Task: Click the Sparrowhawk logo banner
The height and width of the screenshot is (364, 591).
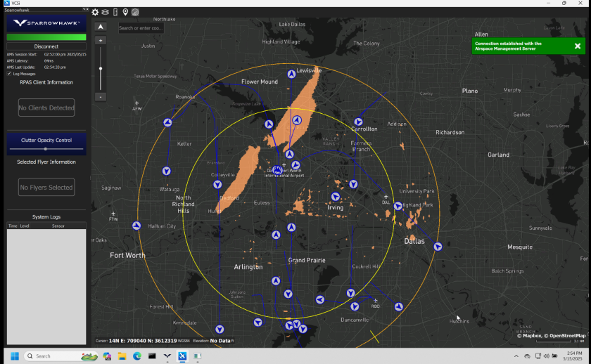Action: coord(46,23)
